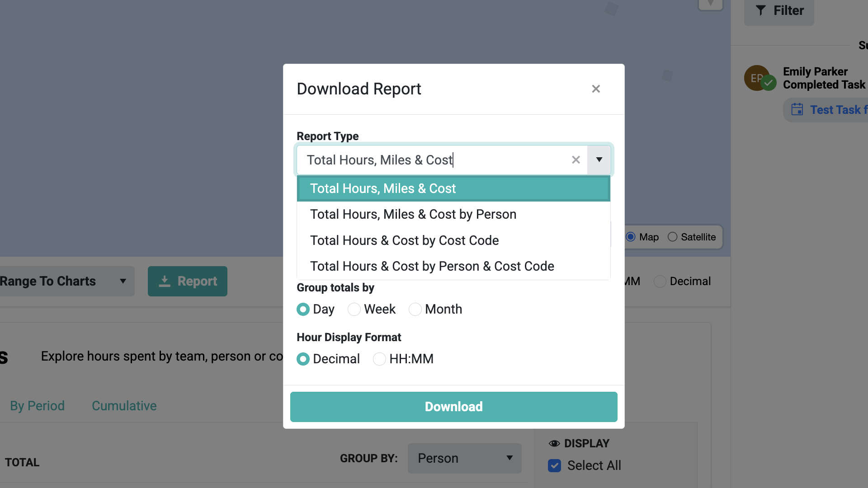Select Decimal hour format in dialog
Screen dimensions: 868x488
point(303,359)
